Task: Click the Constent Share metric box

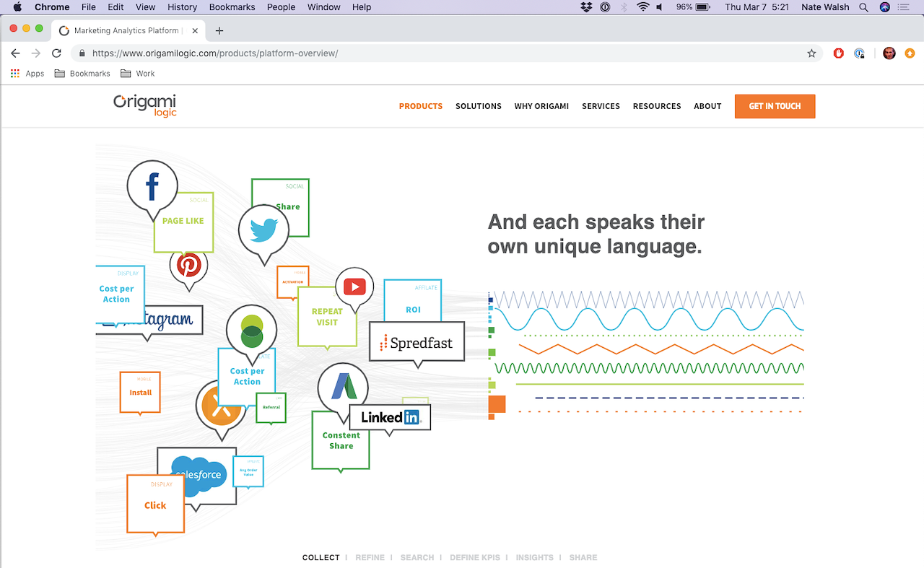Action: tap(341, 441)
